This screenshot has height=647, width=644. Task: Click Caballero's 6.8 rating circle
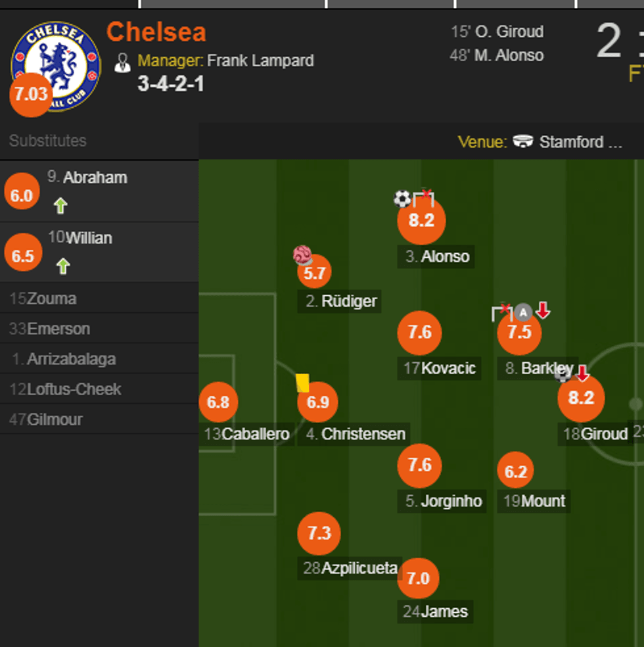(218, 401)
